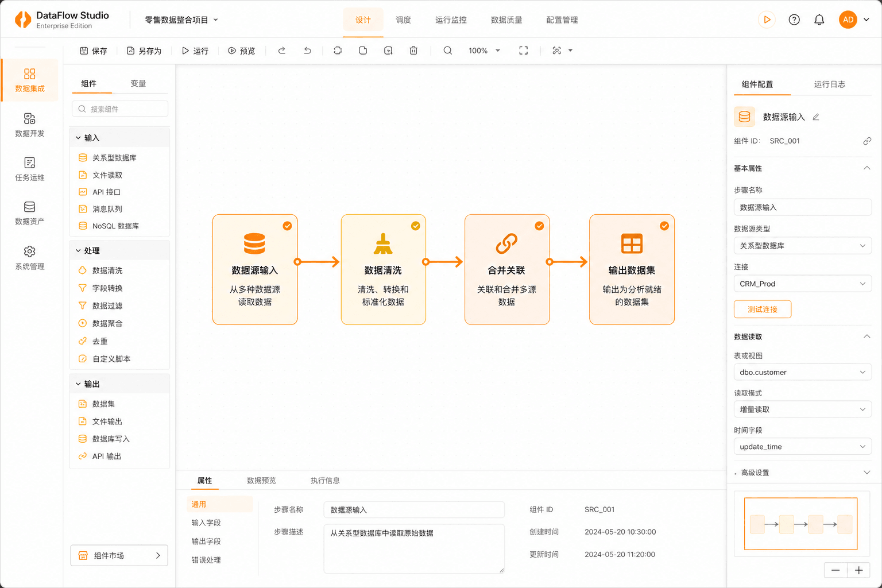Select the 输出数据集 node on canvas

(632, 270)
